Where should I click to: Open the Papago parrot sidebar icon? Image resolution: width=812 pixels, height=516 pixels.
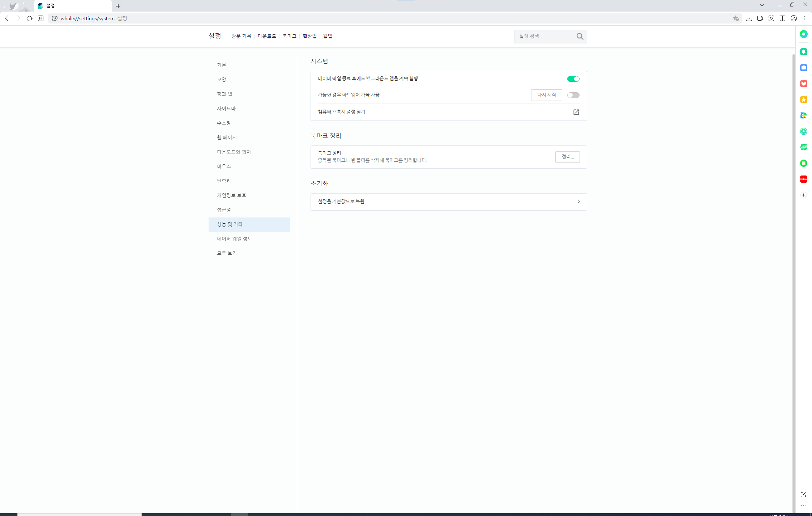803,115
